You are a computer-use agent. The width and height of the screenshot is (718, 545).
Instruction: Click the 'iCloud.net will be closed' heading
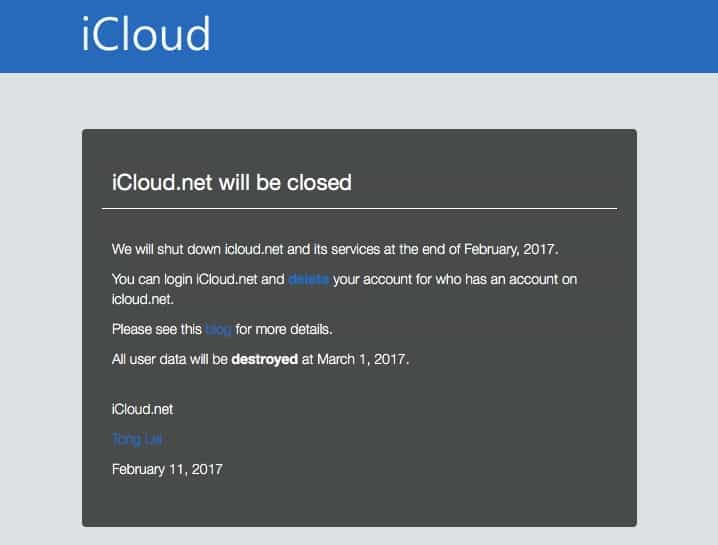(x=231, y=183)
